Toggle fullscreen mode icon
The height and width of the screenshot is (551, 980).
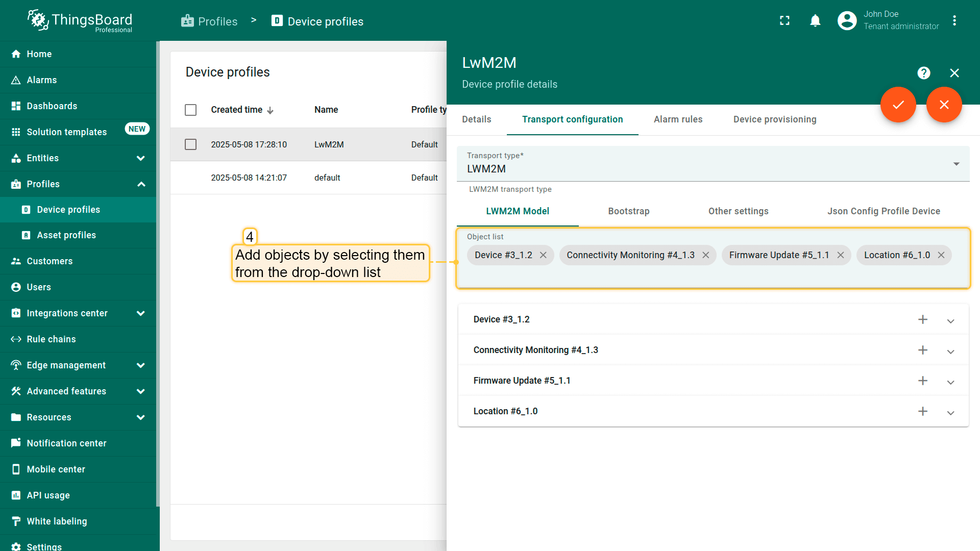click(785, 21)
